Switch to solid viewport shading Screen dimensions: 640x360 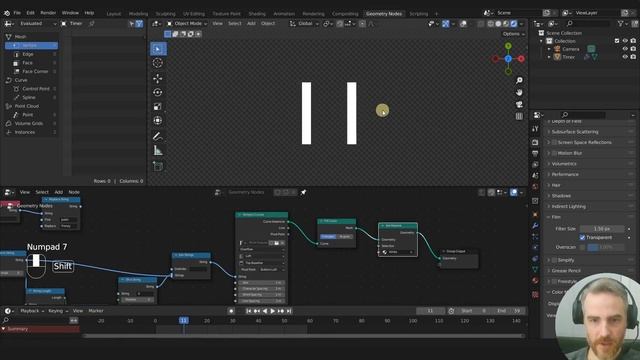[x=498, y=24]
